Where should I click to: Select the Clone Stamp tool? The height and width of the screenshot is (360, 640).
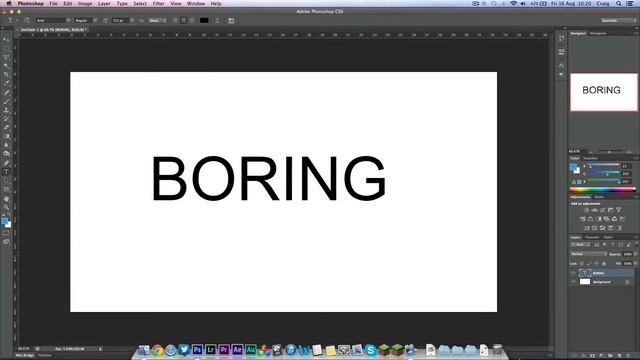6,110
